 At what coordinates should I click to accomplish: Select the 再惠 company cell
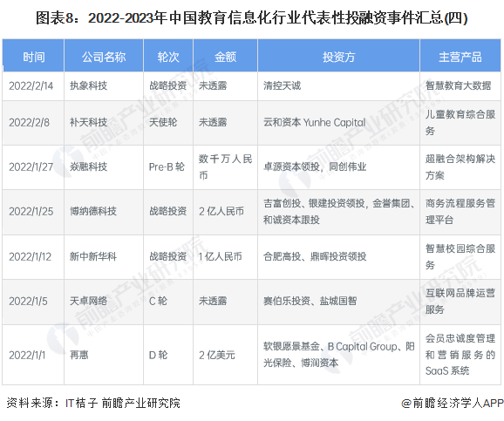click(x=104, y=355)
